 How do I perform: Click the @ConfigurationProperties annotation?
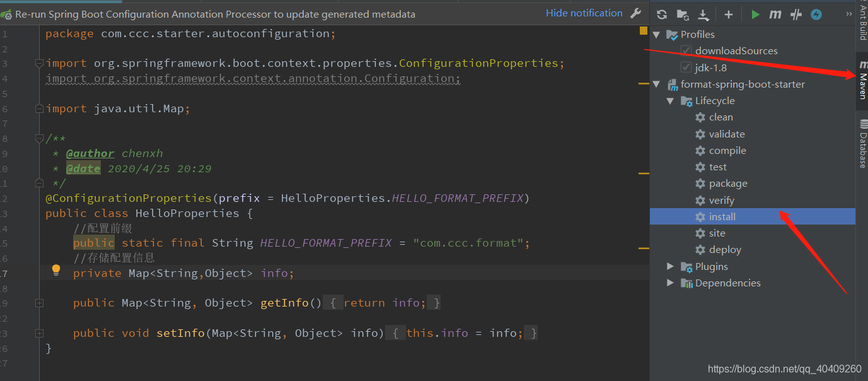tap(129, 198)
